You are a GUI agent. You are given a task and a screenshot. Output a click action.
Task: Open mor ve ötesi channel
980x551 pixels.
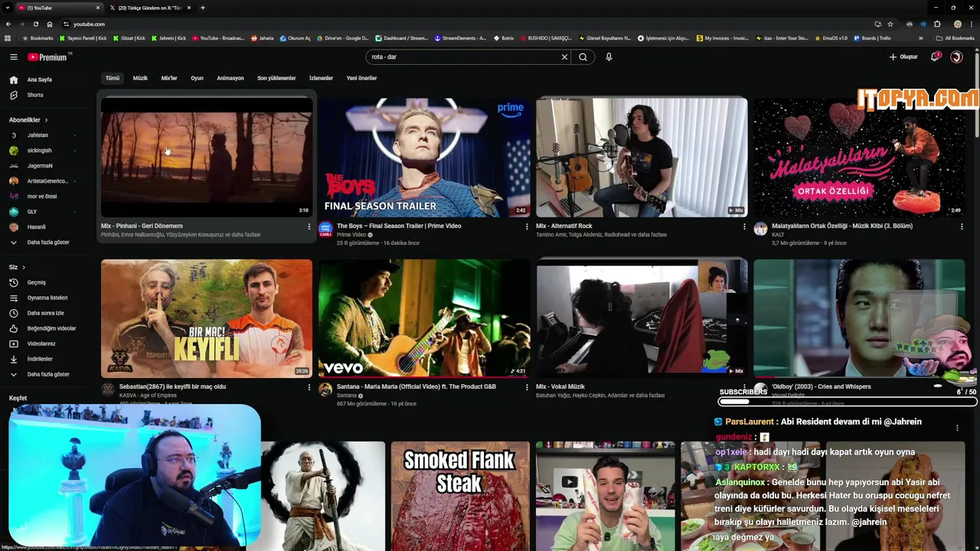coord(41,197)
